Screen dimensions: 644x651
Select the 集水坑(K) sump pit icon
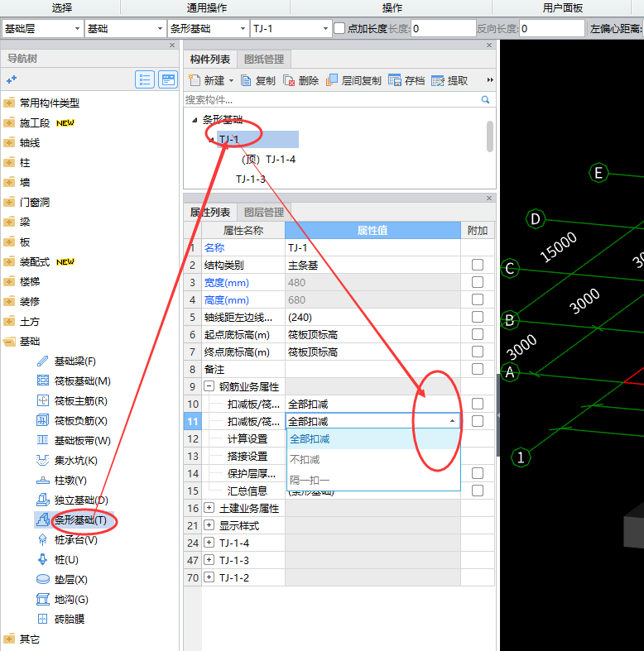42,460
